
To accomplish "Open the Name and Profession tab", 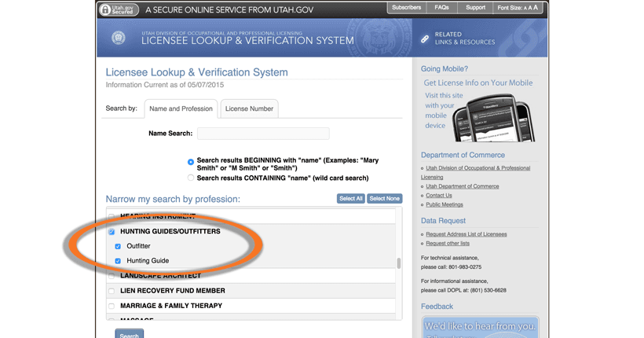I will pos(181,108).
